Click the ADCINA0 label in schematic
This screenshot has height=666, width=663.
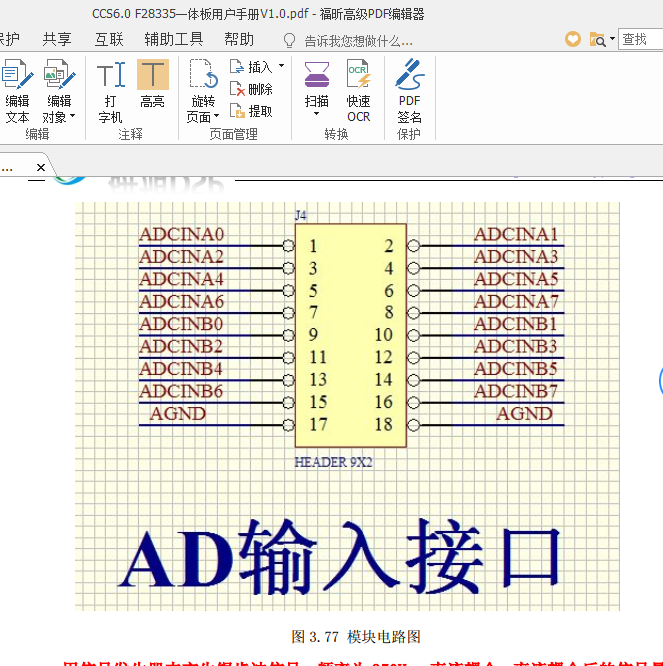click(182, 234)
